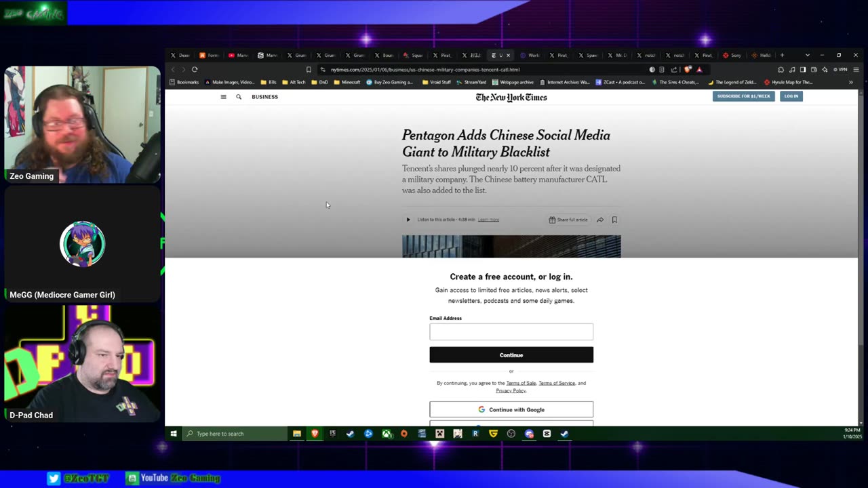
Task: Click Continue with Google button
Action: [511, 409]
